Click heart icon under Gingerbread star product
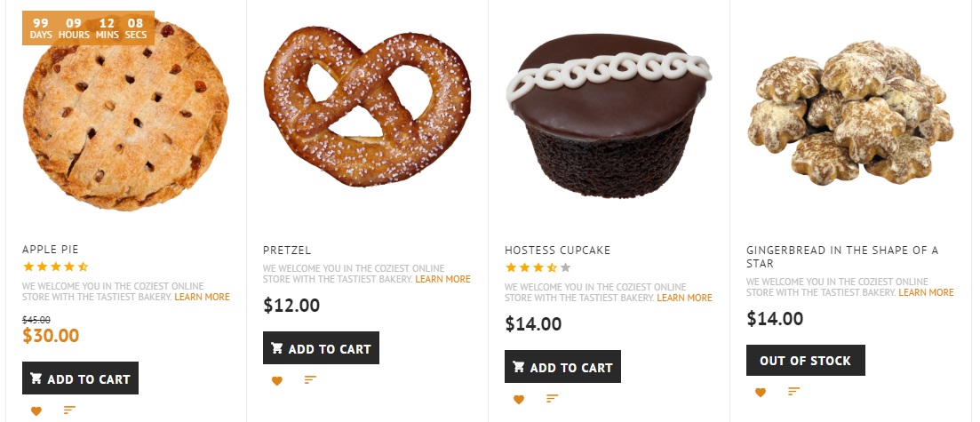This screenshot has width=980, height=422. pyautogui.click(x=761, y=392)
